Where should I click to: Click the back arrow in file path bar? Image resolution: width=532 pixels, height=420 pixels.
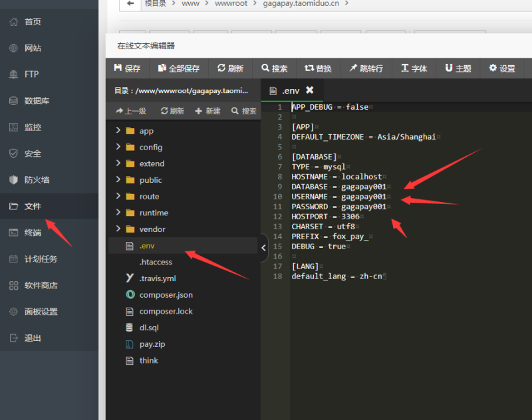pos(130,4)
